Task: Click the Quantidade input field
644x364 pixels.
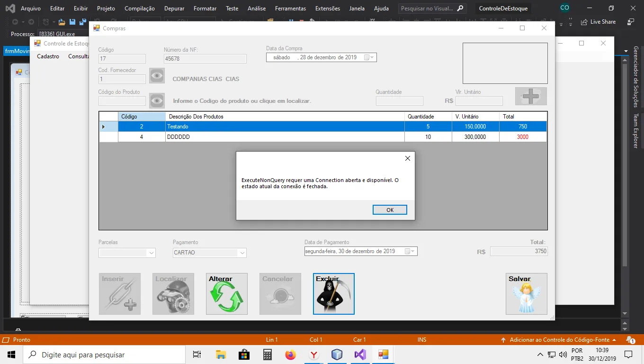Action: click(399, 101)
